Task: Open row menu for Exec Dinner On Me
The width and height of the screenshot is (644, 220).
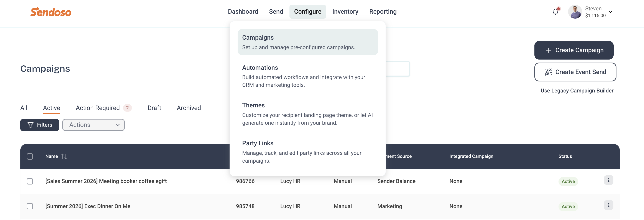Action: tap(608, 205)
